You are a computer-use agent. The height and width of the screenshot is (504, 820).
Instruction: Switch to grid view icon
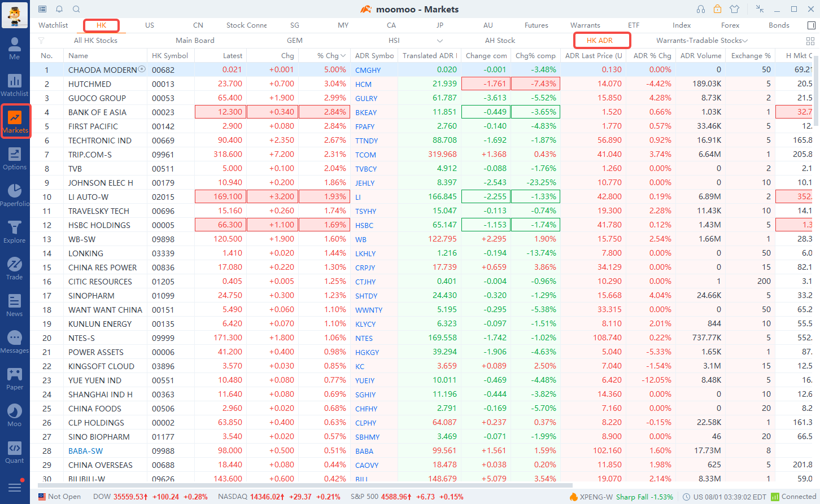coord(810,41)
